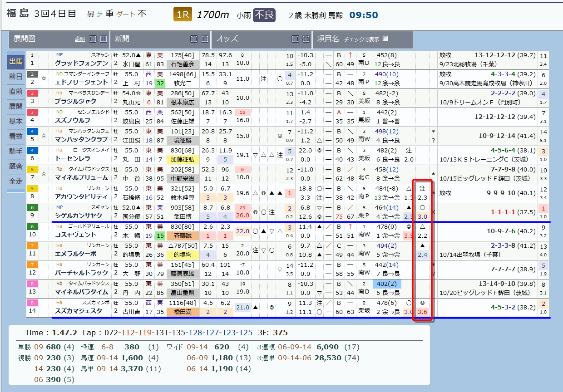The height and width of the screenshot is (392, 563).
Task: Switch to the 騎手 tab
Action: pyautogui.click(x=16, y=152)
